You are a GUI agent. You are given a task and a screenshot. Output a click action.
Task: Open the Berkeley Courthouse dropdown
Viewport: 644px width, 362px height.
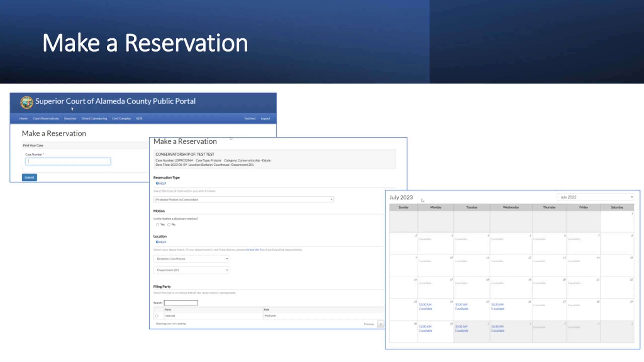click(x=191, y=259)
